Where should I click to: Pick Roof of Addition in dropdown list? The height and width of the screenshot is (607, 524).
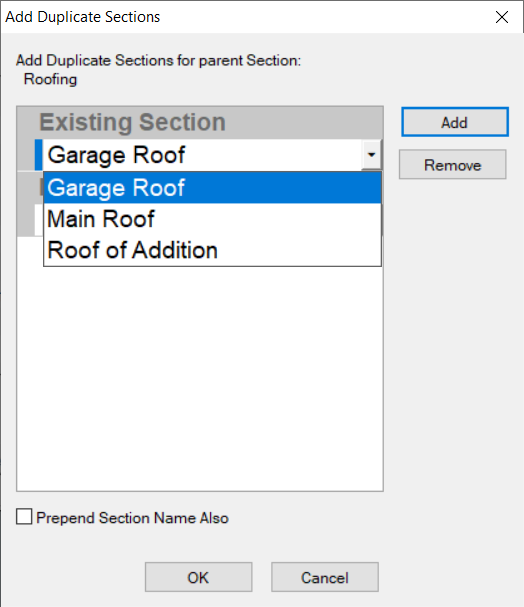click(x=212, y=250)
